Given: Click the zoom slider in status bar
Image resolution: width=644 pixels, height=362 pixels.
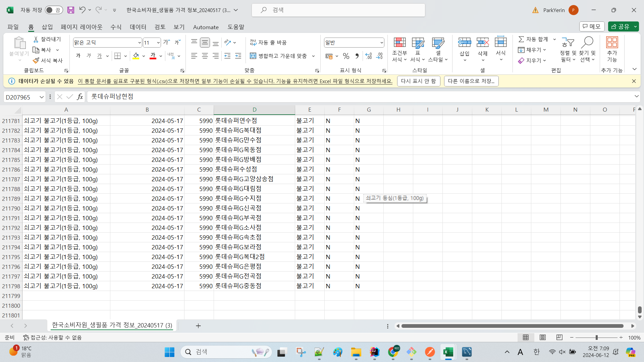Looking at the screenshot, I should [x=596, y=338].
